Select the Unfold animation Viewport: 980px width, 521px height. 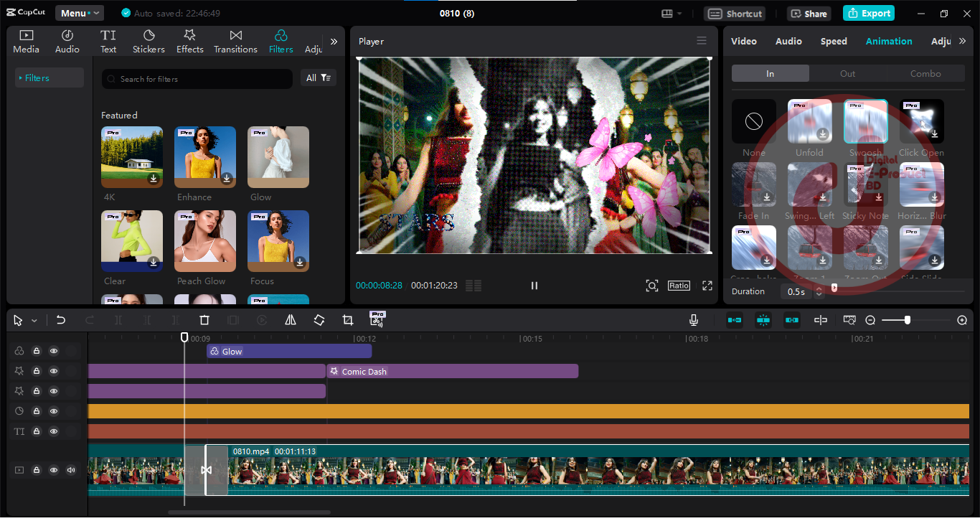[x=810, y=121]
